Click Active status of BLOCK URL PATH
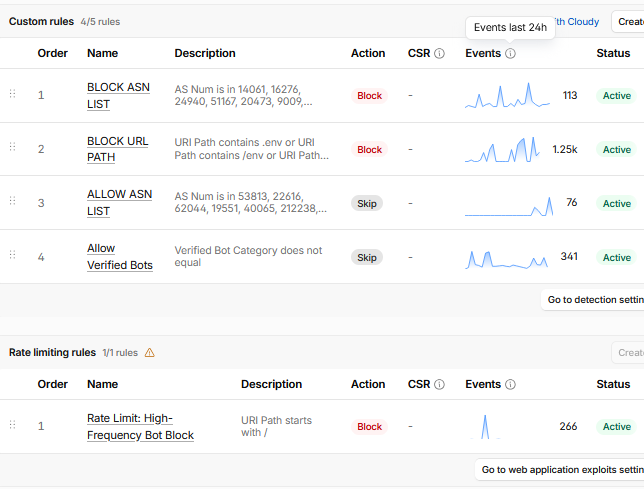Viewport: 644px width, 489px height. click(616, 149)
